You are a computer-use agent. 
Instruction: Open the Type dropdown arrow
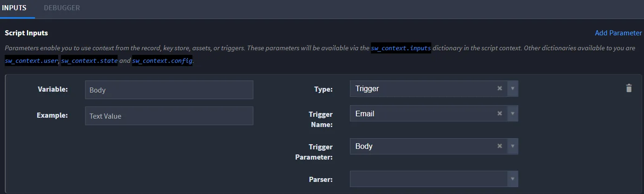(x=513, y=88)
